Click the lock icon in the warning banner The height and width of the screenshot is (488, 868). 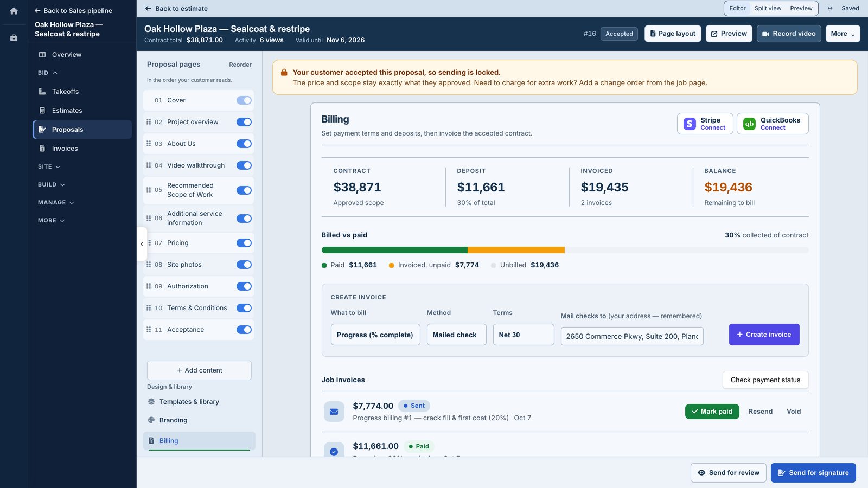click(x=284, y=72)
